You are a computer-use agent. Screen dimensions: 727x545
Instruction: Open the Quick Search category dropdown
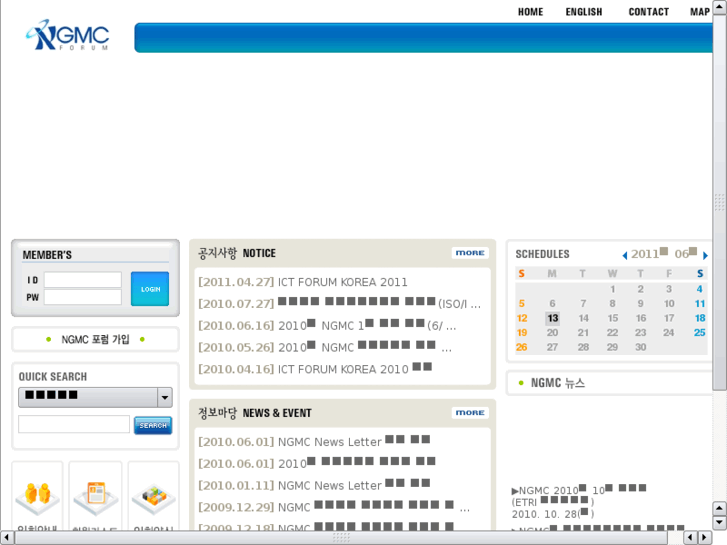click(95, 397)
